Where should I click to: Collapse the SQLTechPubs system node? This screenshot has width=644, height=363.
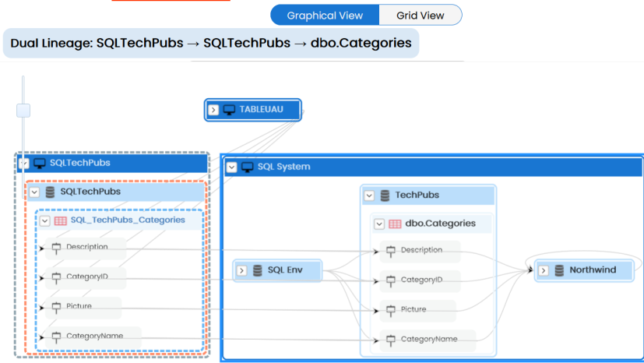click(24, 164)
